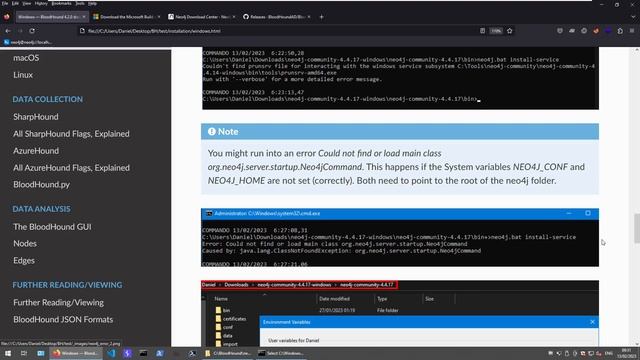Bookmark this page with the star icon

pos(509,31)
